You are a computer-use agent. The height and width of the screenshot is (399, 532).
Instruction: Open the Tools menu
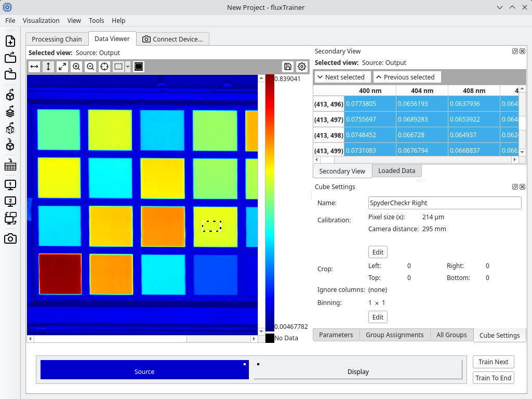[96, 20]
